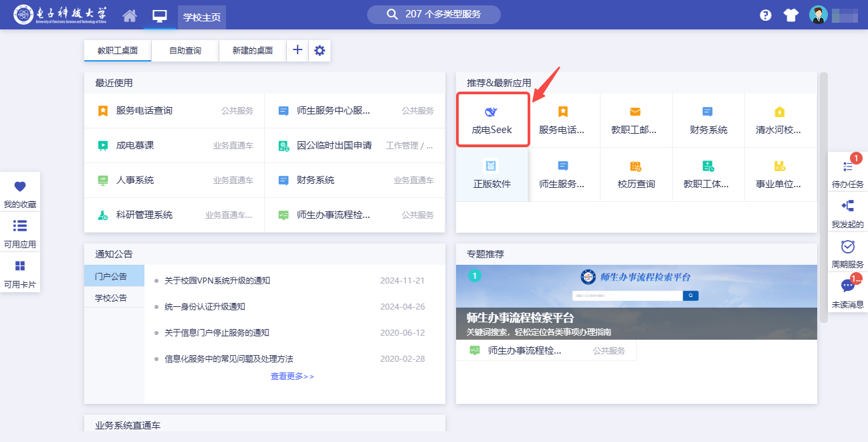Open notice 关于校园VPN系统升级的通知

(217, 281)
